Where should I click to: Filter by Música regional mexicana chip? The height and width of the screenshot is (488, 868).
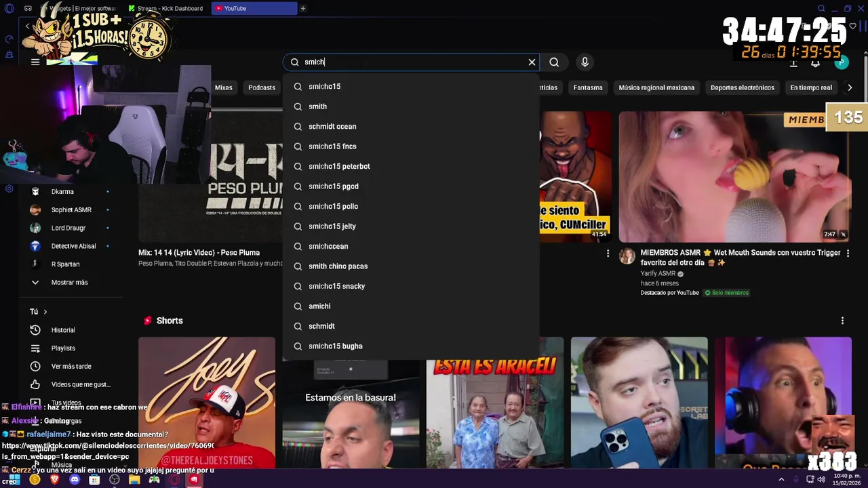point(656,87)
